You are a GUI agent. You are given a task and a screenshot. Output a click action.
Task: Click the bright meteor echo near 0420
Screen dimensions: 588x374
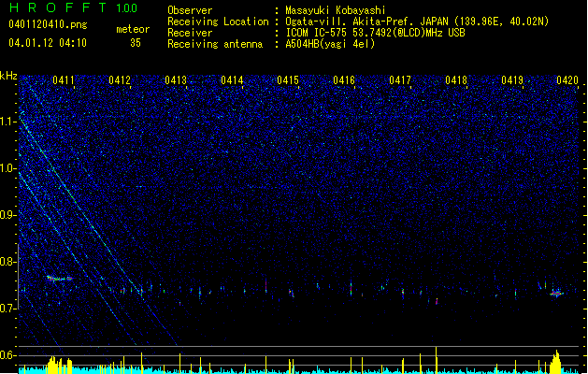[x=557, y=293]
